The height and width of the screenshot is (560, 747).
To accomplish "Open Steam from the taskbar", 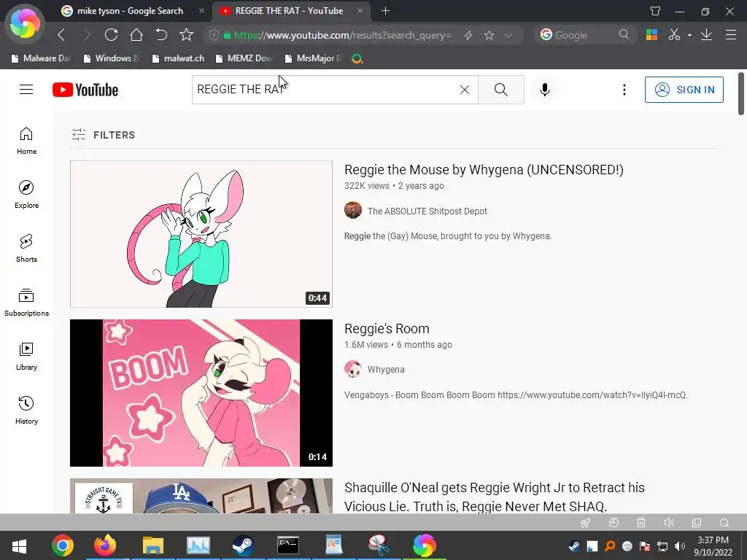I will point(244,545).
